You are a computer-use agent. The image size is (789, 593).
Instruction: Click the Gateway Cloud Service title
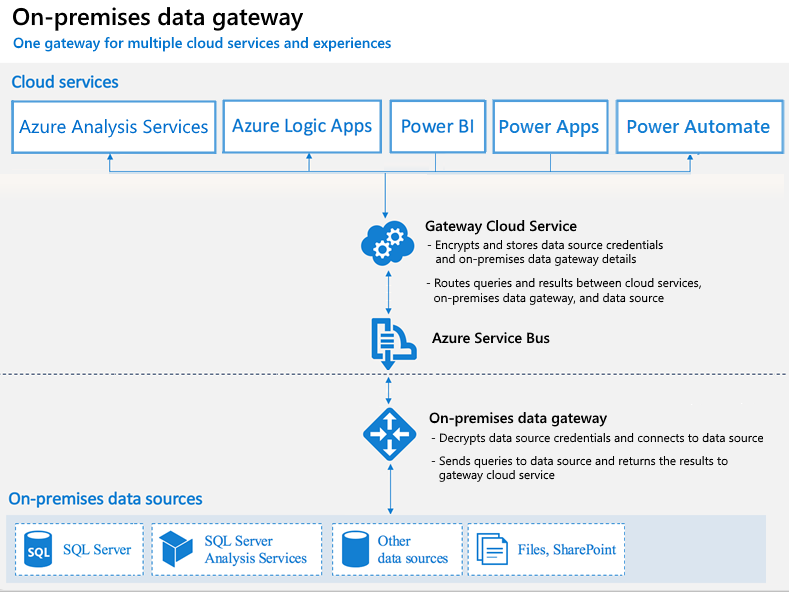click(501, 227)
